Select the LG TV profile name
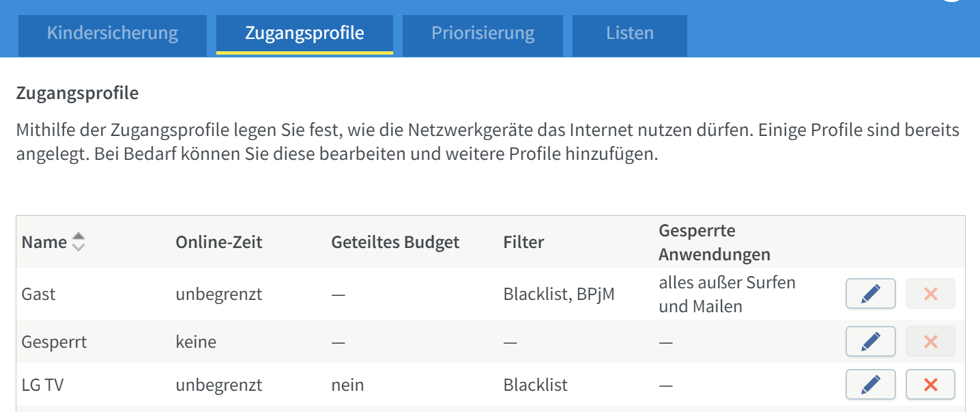This screenshot has width=980, height=412. (42, 385)
